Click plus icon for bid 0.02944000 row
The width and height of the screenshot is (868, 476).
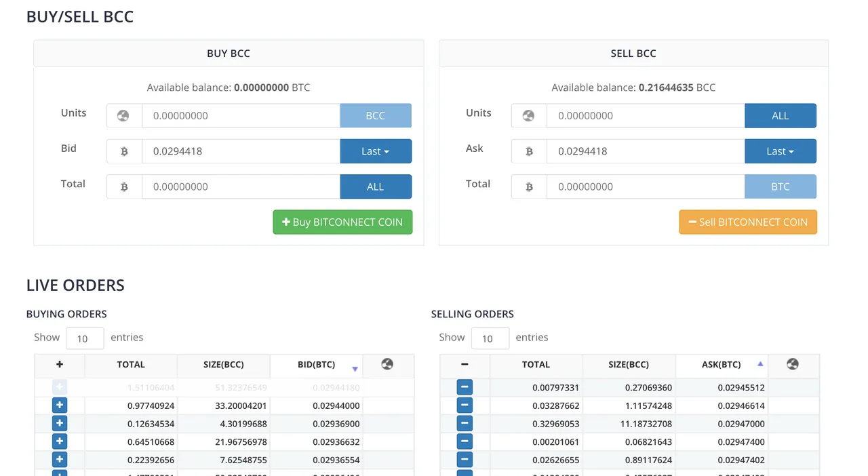[x=60, y=405]
